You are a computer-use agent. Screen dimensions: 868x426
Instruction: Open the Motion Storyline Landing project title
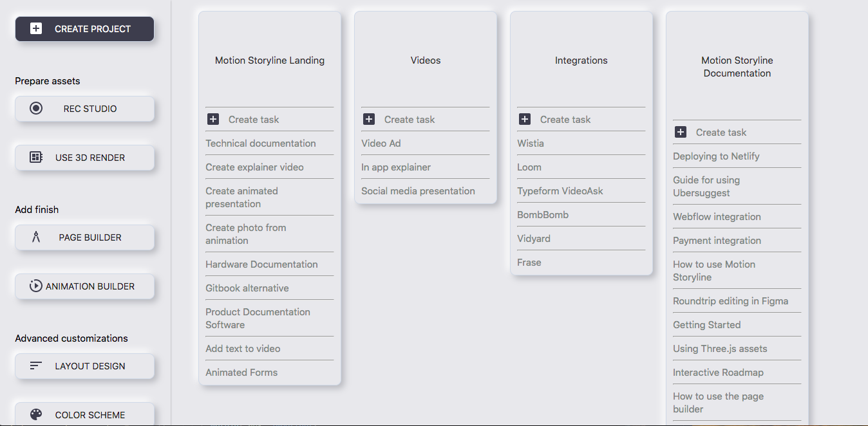[x=270, y=60]
